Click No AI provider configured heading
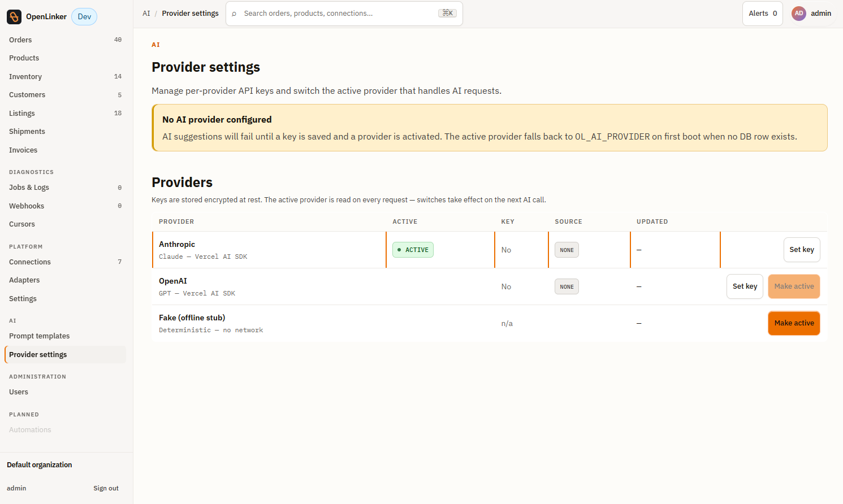 [217, 120]
